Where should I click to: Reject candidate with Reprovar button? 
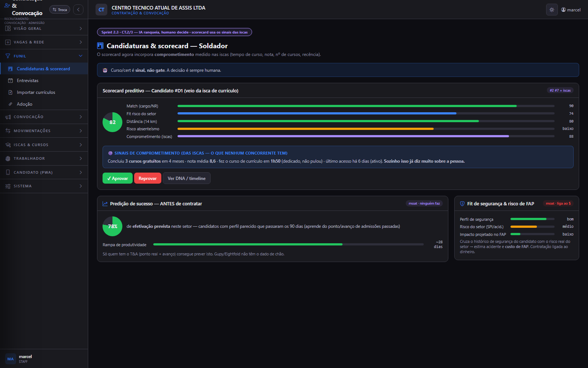click(x=148, y=178)
